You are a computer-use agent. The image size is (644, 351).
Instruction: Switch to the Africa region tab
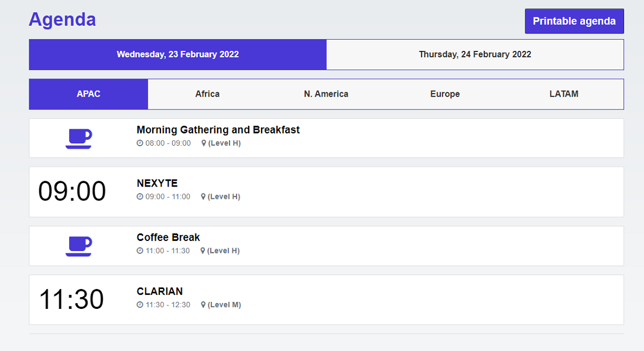click(x=207, y=94)
